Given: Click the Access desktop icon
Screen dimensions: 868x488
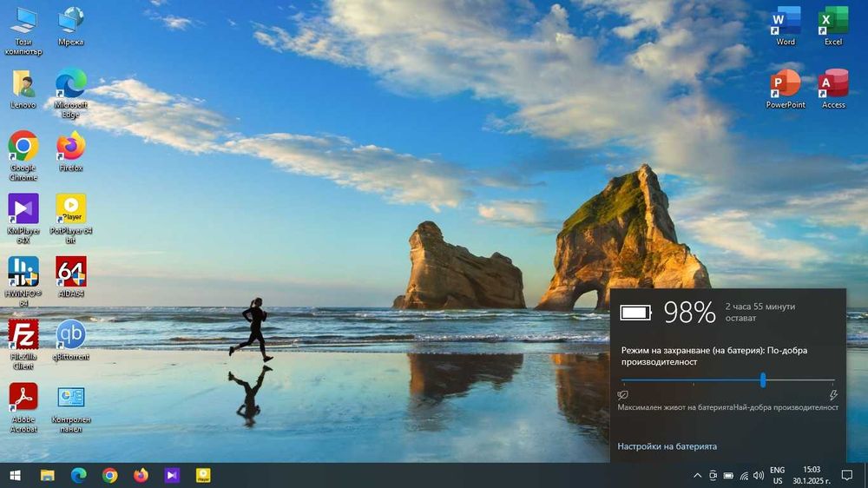Looking at the screenshot, I should click(833, 84).
